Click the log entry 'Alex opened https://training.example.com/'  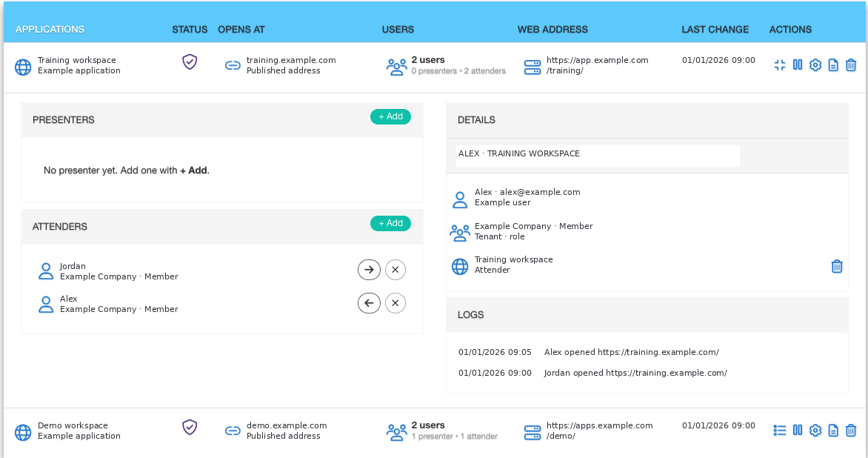(632, 352)
